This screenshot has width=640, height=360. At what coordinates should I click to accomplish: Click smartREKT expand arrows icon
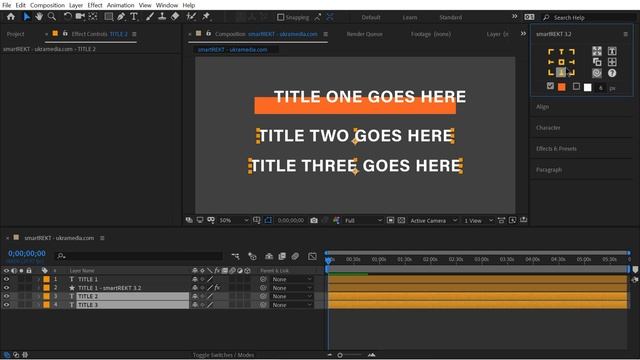(597, 51)
